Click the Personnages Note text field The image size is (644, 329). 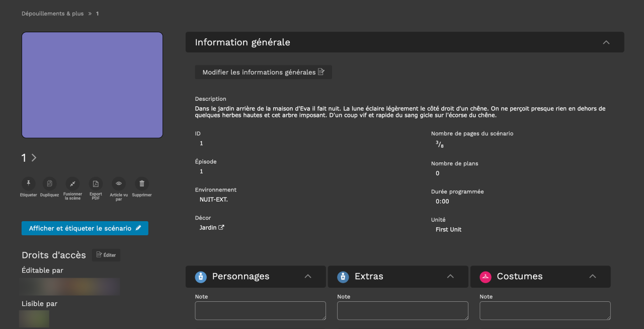click(x=260, y=310)
